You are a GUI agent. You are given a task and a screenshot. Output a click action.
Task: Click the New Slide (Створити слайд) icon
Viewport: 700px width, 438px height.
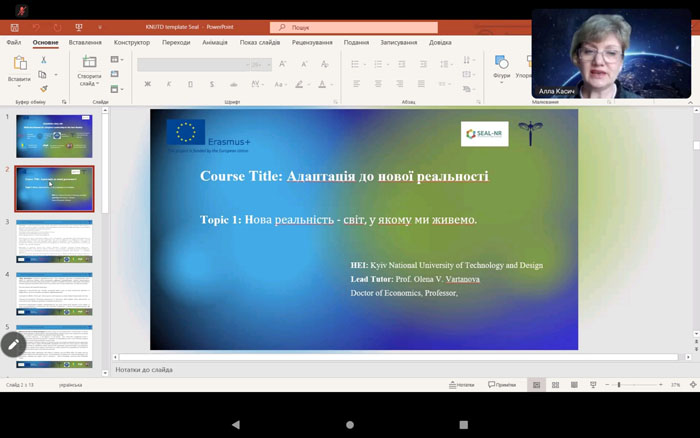click(x=89, y=62)
